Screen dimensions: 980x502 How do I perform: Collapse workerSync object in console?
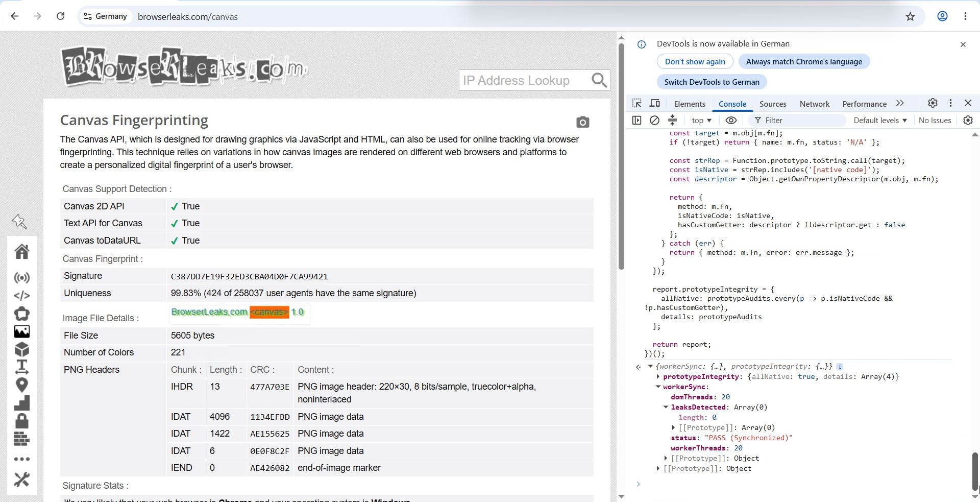click(658, 387)
